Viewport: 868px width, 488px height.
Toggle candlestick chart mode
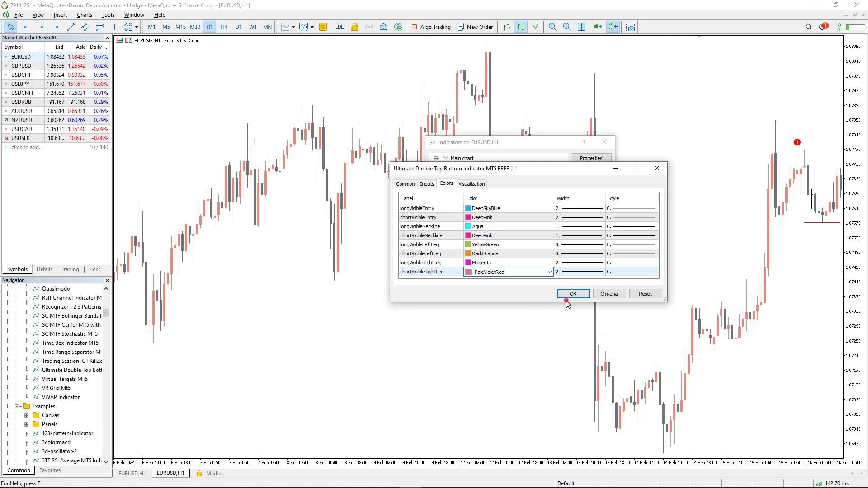(520, 27)
